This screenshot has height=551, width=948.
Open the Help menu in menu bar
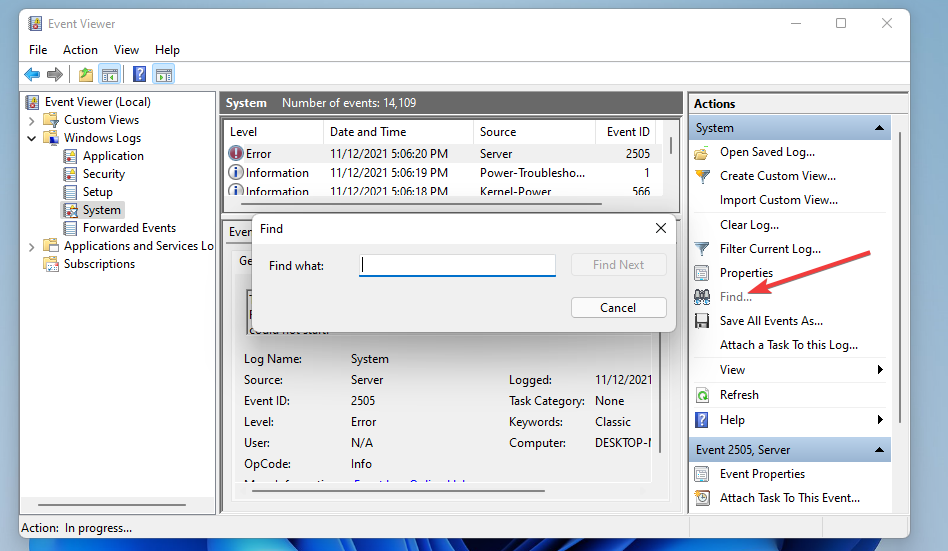point(167,50)
